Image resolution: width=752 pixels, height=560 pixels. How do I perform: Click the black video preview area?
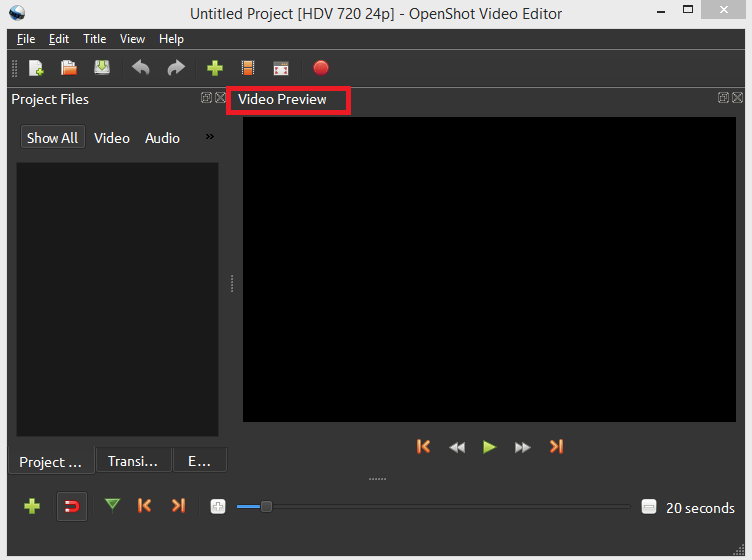coord(489,269)
